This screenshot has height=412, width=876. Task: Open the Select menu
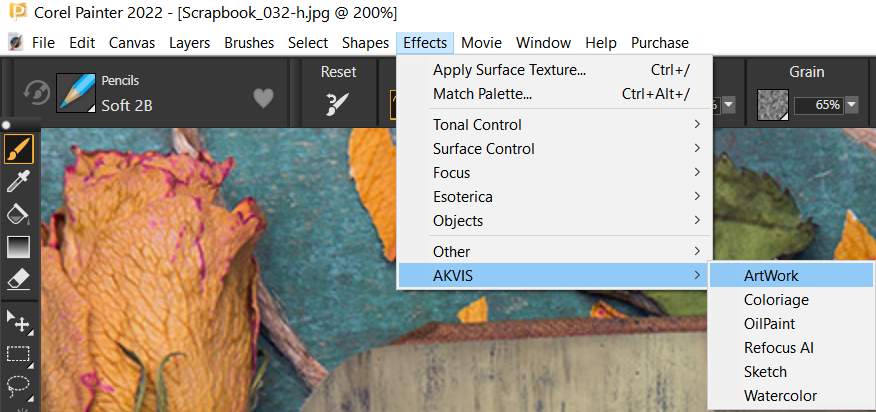tap(308, 43)
